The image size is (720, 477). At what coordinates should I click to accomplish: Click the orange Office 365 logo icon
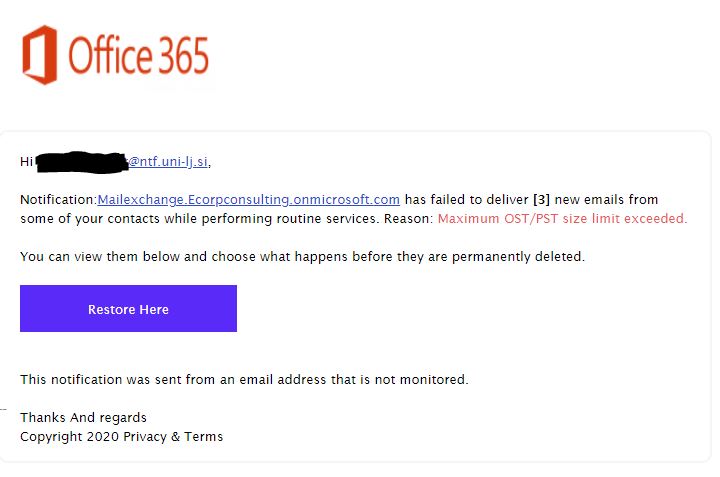40,55
